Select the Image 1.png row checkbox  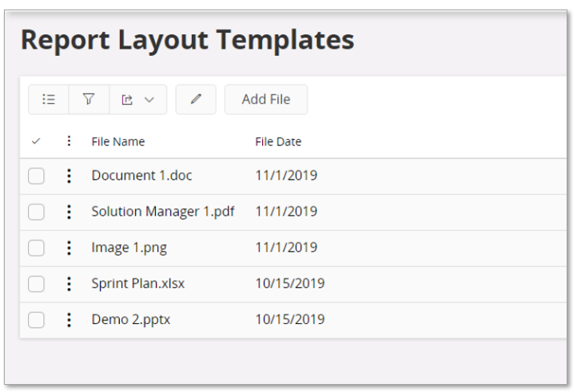click(x=36, y=247)
